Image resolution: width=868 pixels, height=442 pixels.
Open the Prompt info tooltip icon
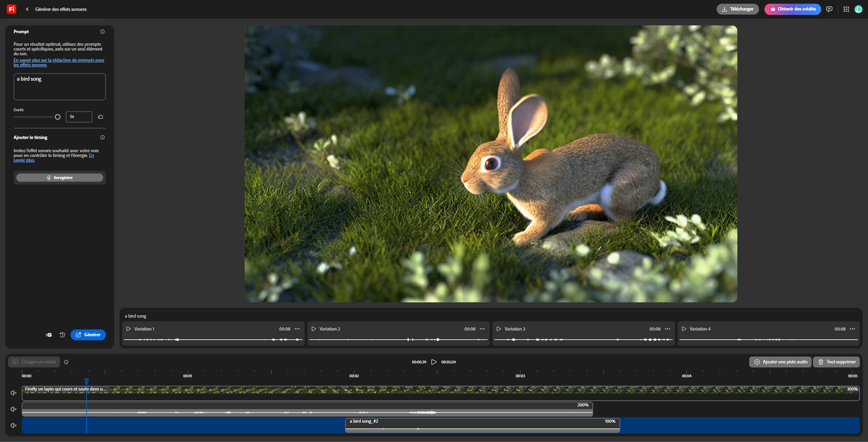pos(102,32)
